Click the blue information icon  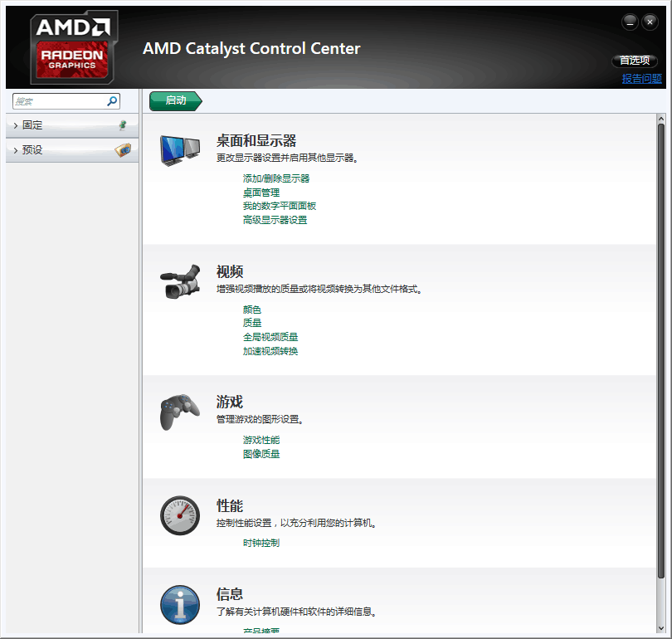(179, 605)
